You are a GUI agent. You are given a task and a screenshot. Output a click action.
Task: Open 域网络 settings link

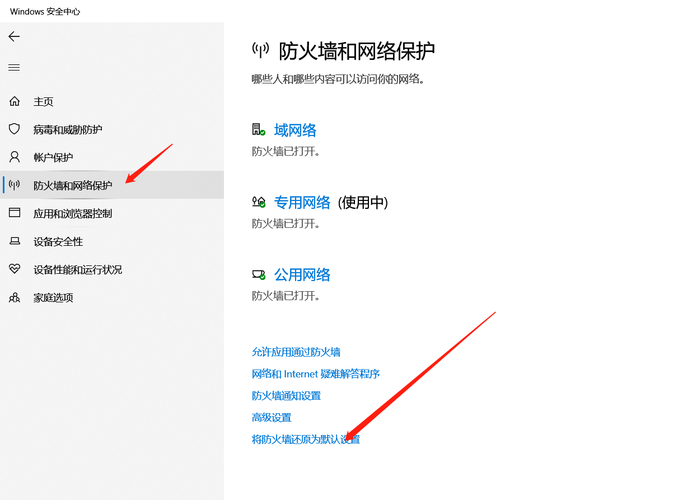pyautogui.click(x=295, y=130)
